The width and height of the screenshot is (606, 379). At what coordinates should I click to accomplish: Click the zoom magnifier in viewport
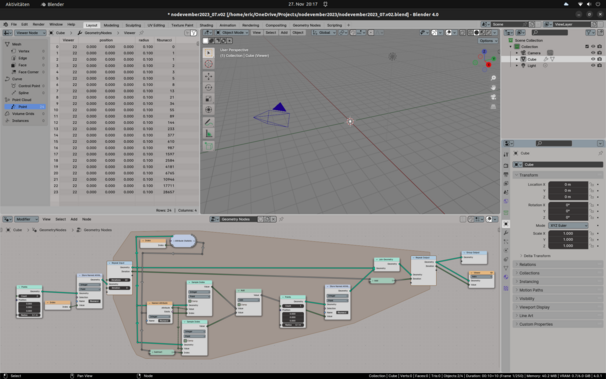pyautogui.click(x=493, y=78)
